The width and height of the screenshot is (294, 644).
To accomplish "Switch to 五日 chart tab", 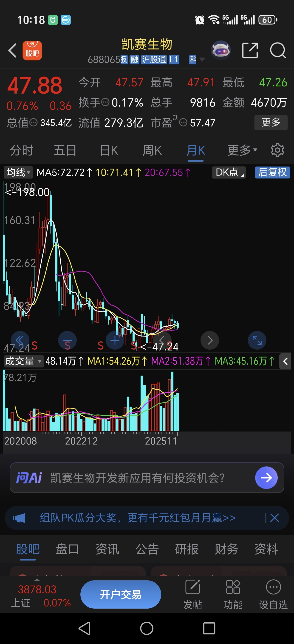I will [x=65, y=150].
